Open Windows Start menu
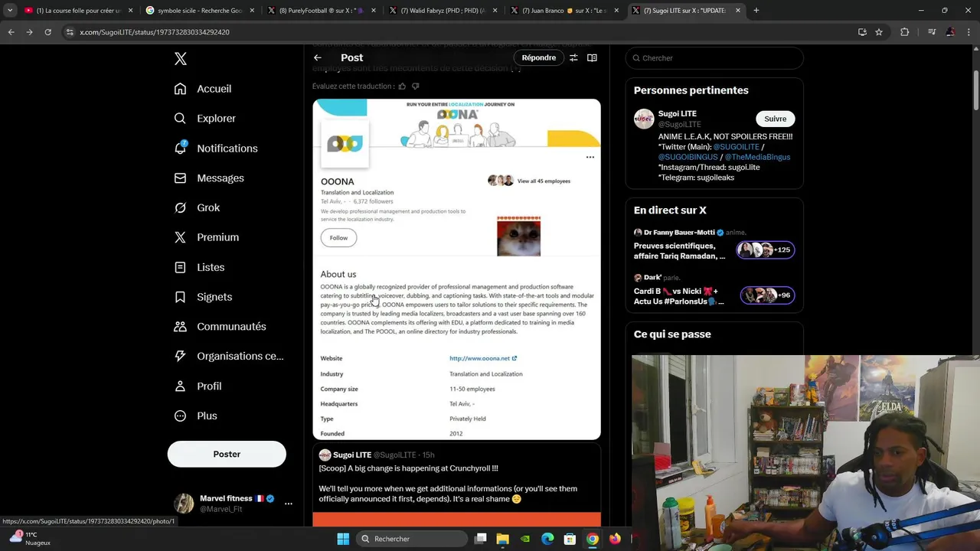The width and height of the screenshot is (980, 551). [x=343, y=539]
